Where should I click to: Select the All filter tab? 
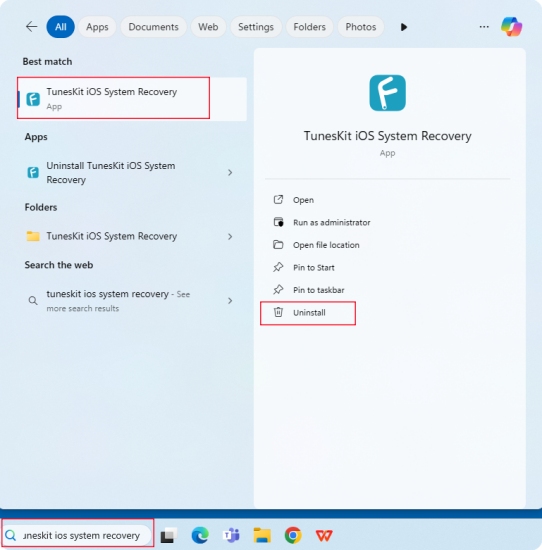point(60,27)
